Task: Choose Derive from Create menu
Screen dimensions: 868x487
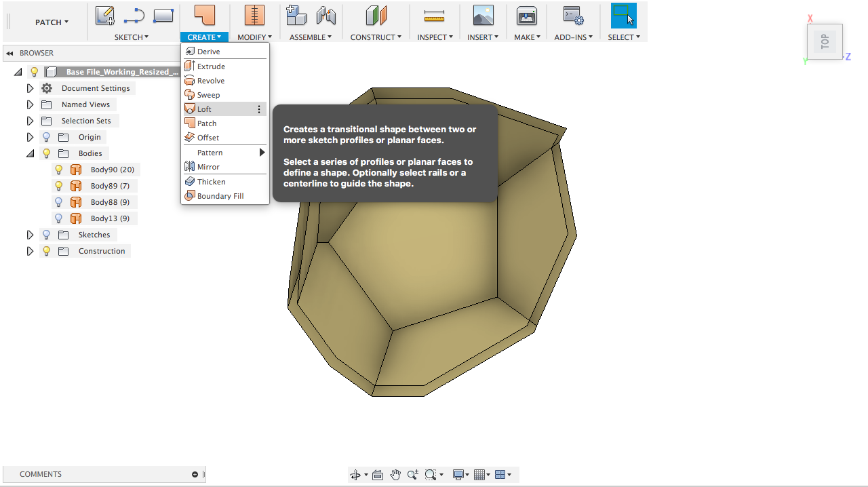Action: point(225,52)
